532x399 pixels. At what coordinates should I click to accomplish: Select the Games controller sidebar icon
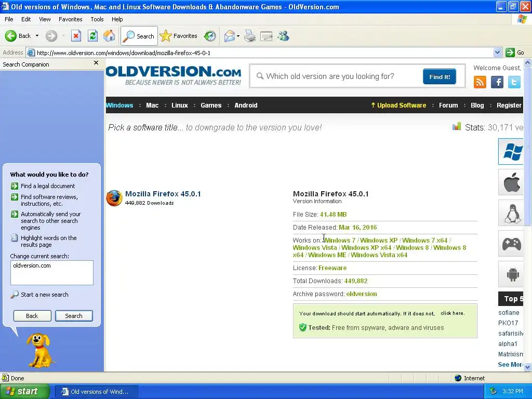(511, 244)
